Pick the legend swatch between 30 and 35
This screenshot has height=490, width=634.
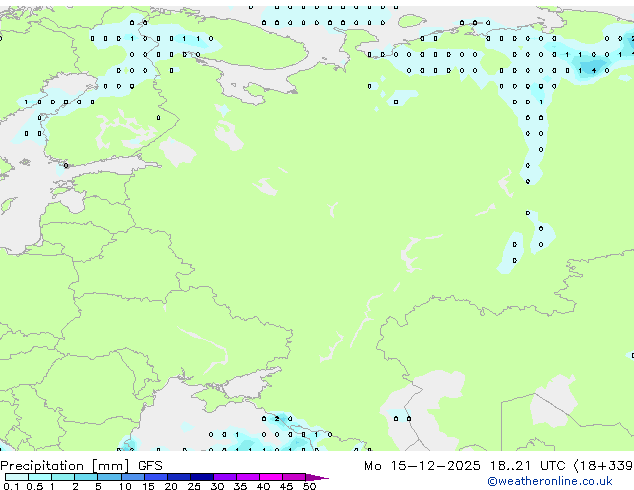(225, 477)
